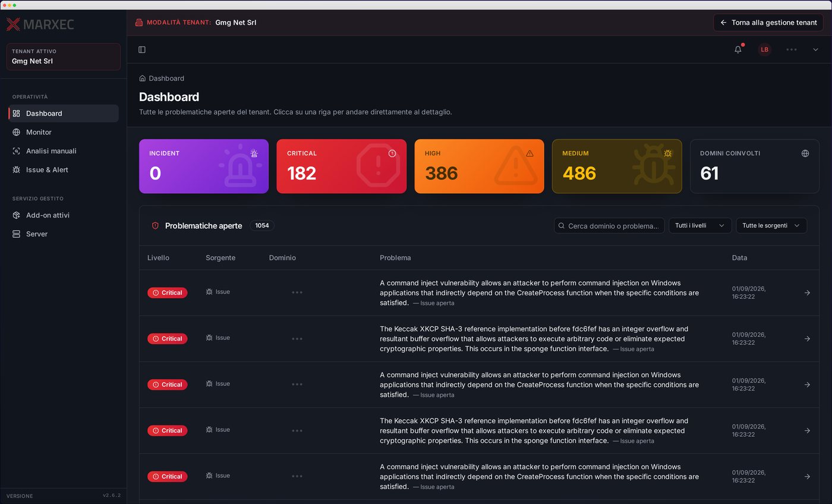832x504 pixels.
Task: Open the topmost issue row using its arrow
Action: tap(807, 293)
